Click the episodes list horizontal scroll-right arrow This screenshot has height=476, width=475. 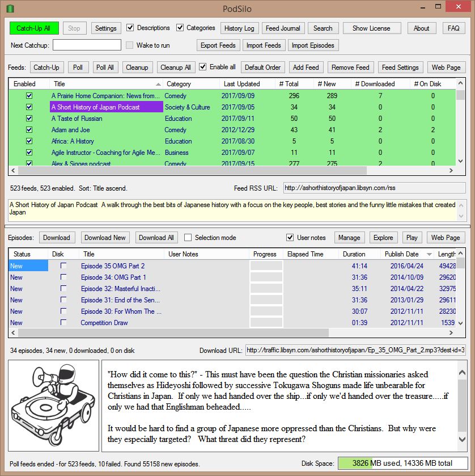(451, 332)
